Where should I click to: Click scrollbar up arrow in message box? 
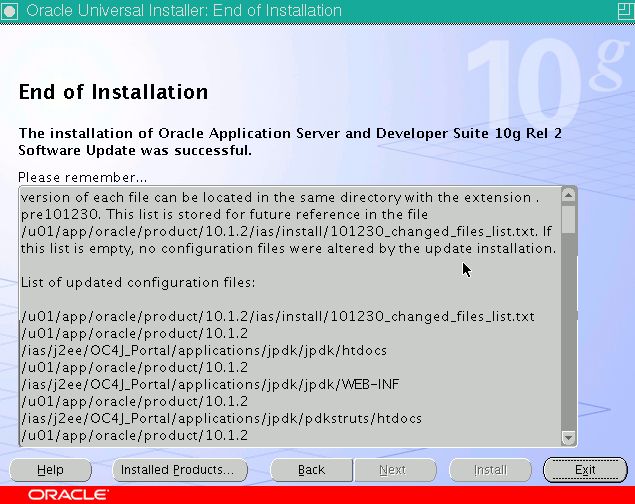coord(569,196)
